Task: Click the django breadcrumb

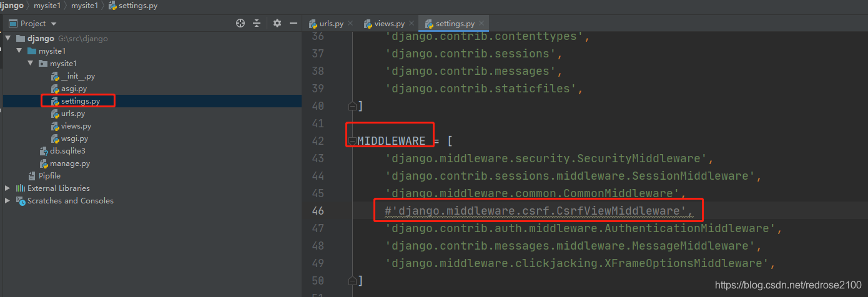Action: (11, 6)
